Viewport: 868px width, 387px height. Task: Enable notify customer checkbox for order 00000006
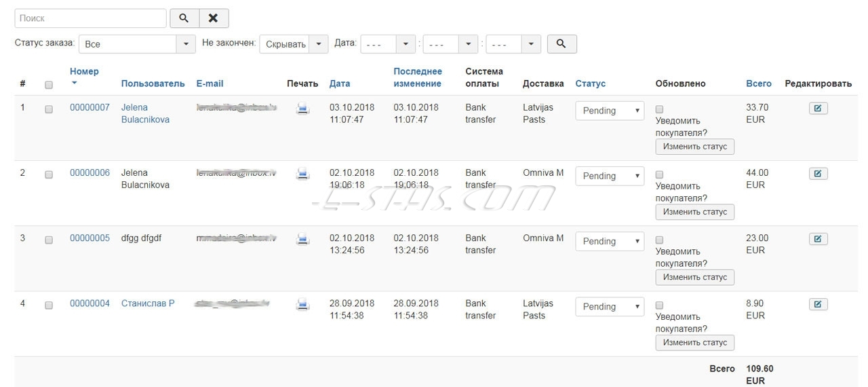pos(660,174)
